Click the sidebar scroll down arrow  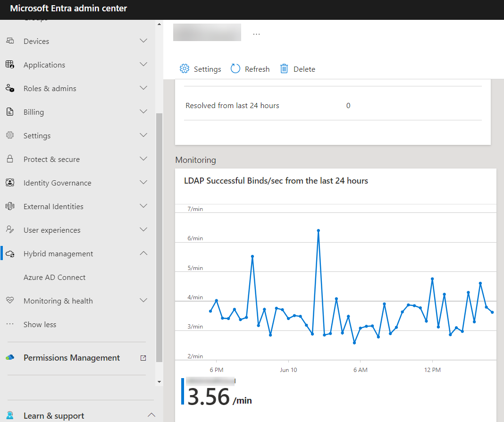pos(159,382)
